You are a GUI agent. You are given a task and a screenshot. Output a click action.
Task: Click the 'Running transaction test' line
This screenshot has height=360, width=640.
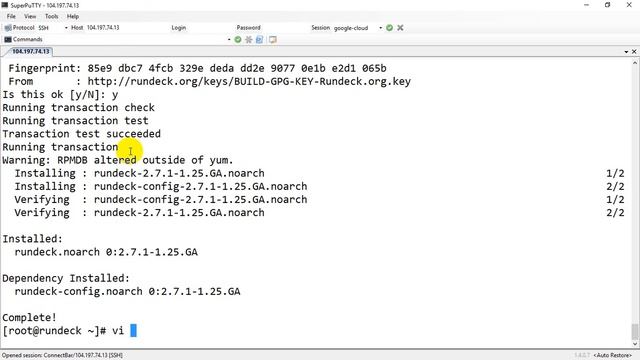pos(76,121)
